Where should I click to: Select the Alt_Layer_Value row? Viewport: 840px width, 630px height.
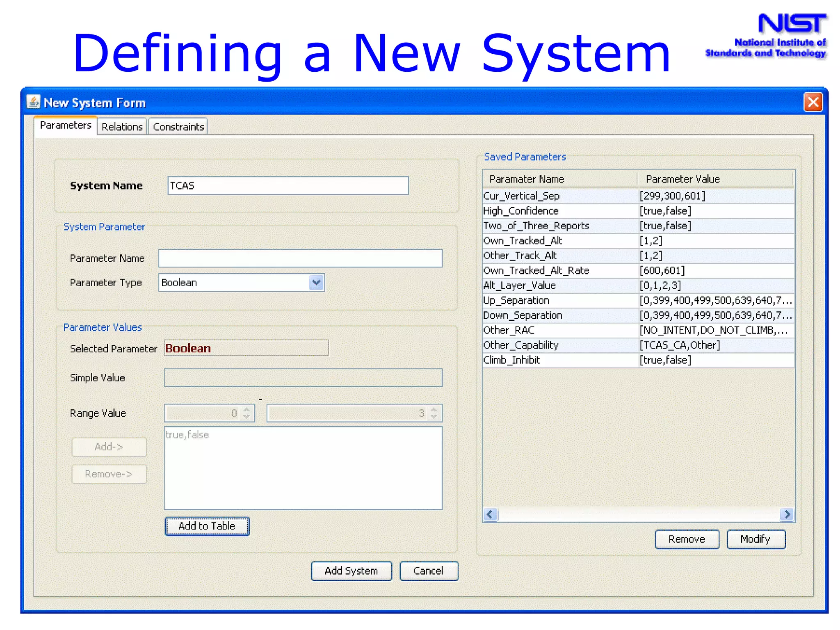click(x=639, y=285)
